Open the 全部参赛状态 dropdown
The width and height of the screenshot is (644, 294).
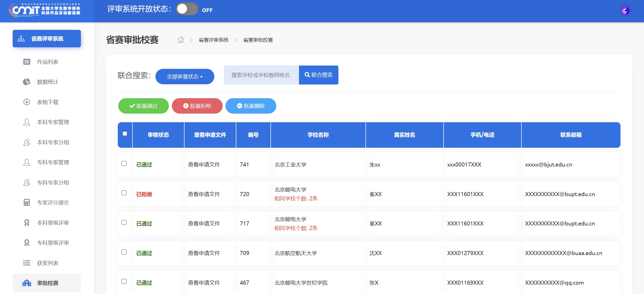(185, 76)
